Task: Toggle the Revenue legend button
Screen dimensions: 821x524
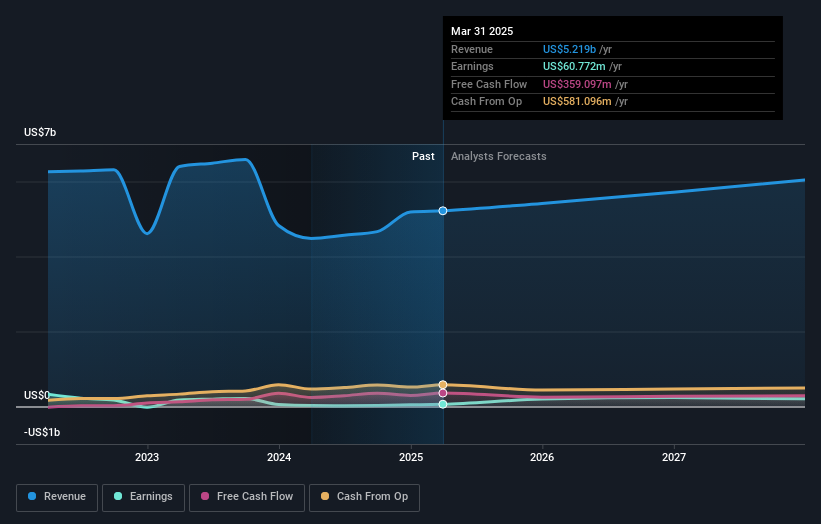Action: pos(57,497)
